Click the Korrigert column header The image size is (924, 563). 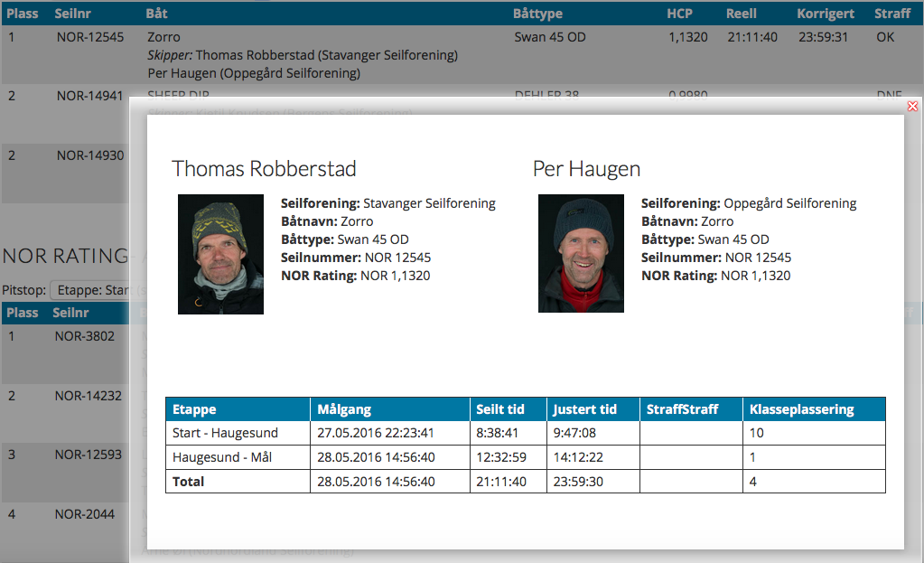pyautogui.click(x=826, y=14)
